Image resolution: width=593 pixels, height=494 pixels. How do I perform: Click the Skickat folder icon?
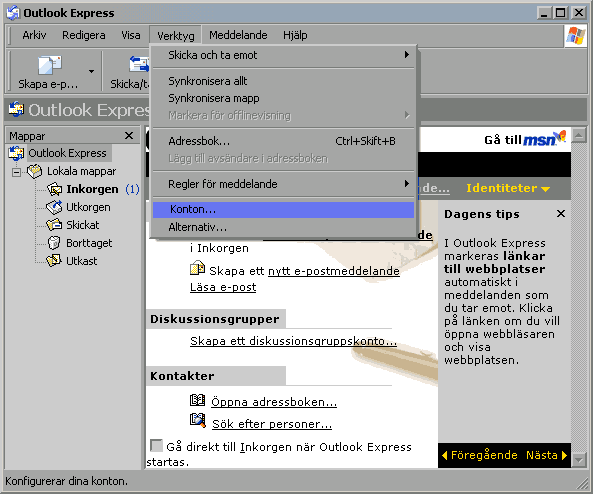point(54,225)
